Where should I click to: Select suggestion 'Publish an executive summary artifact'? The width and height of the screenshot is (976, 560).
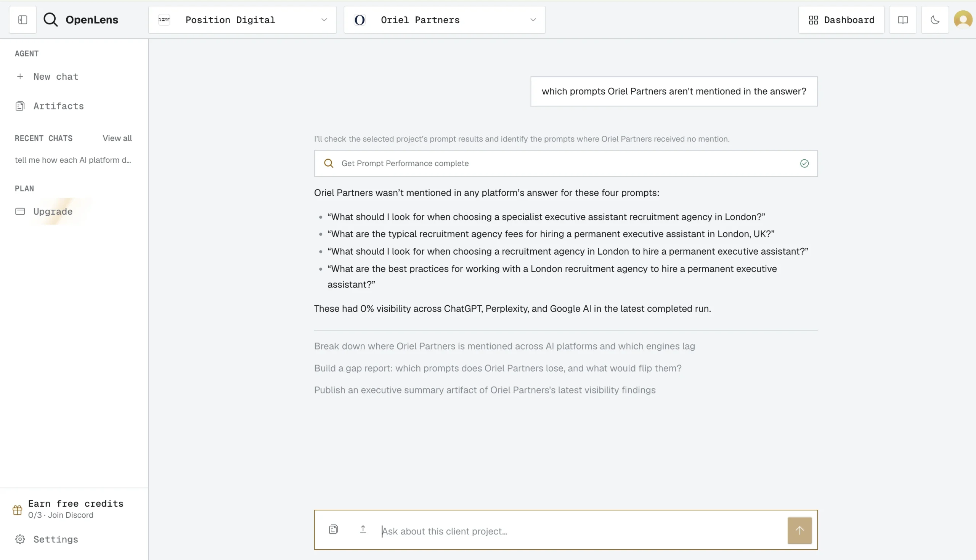pos(485,390)
